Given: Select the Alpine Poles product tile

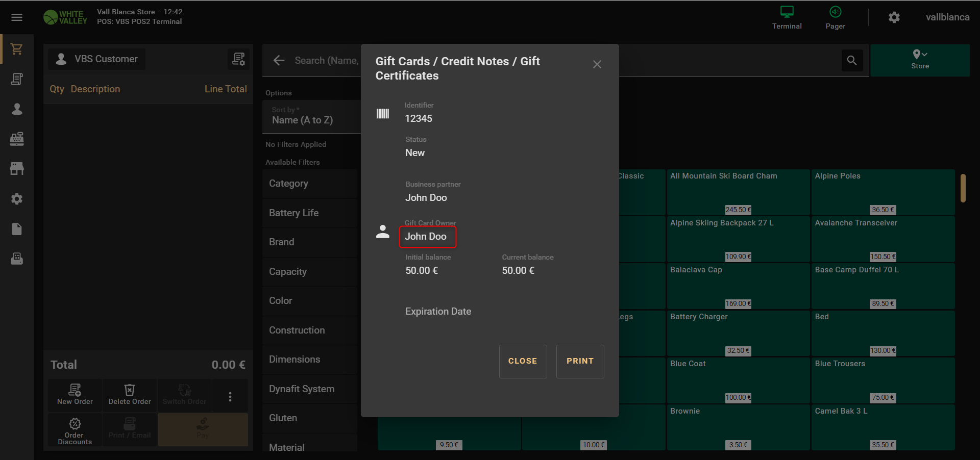Looking at the screenshot, I should (x=883, y=192).
